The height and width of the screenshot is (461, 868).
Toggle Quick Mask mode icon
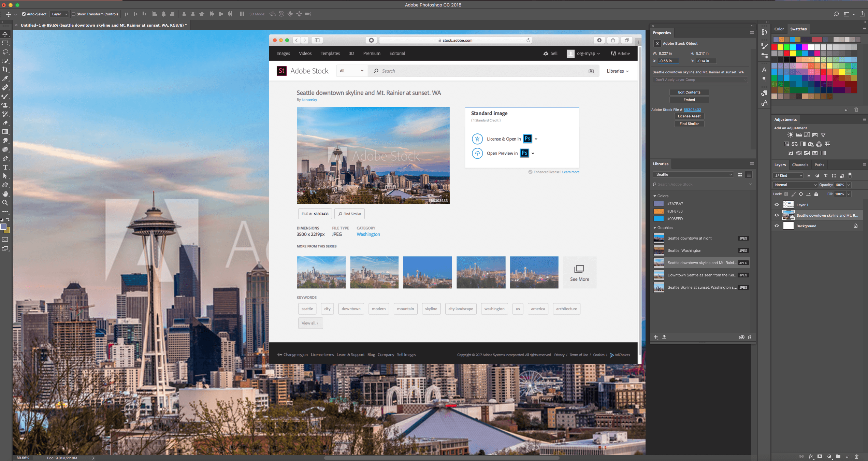coord(5,240)
